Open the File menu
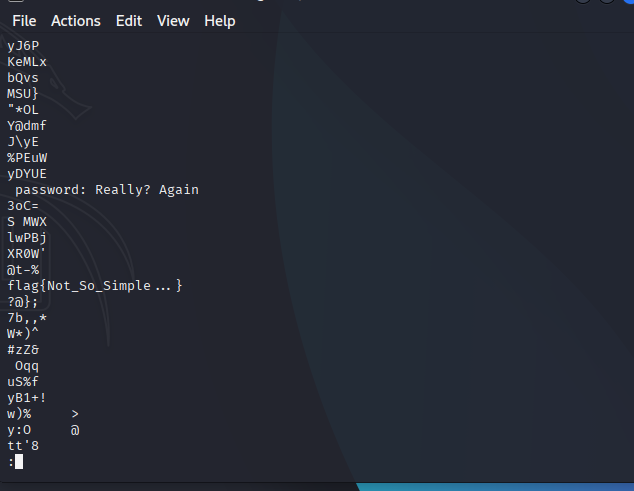The image size is (634, 491). pos(24,21)
